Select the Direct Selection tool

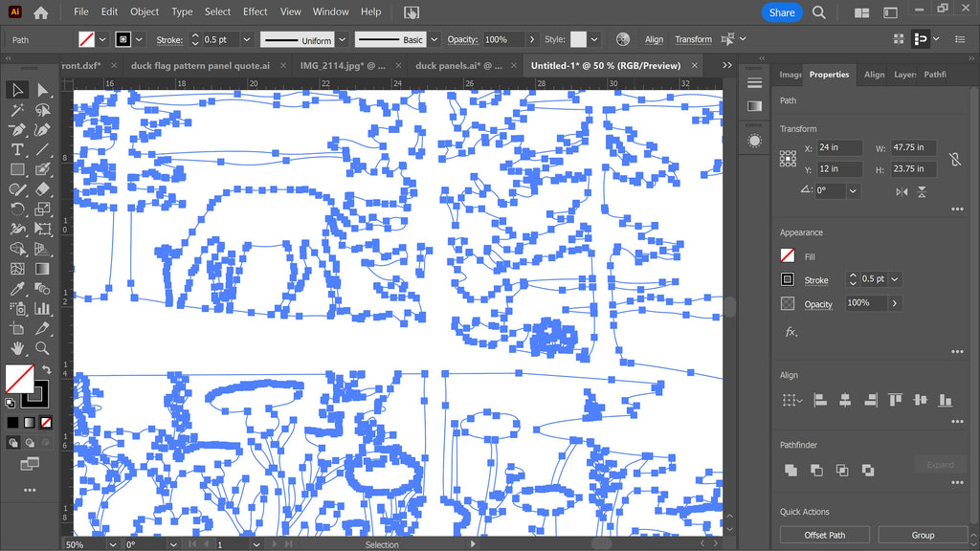click(42, 90)
